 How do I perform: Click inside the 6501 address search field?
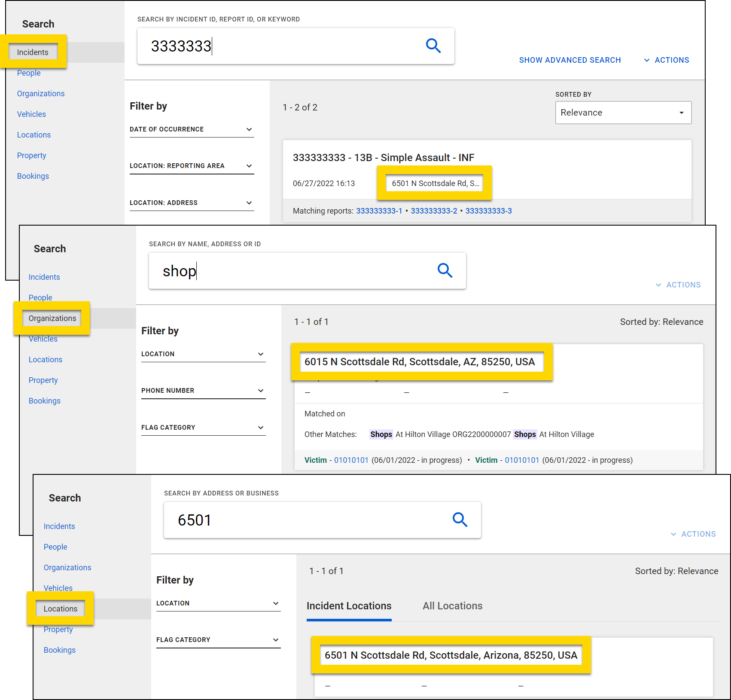(x=301, y=520)
